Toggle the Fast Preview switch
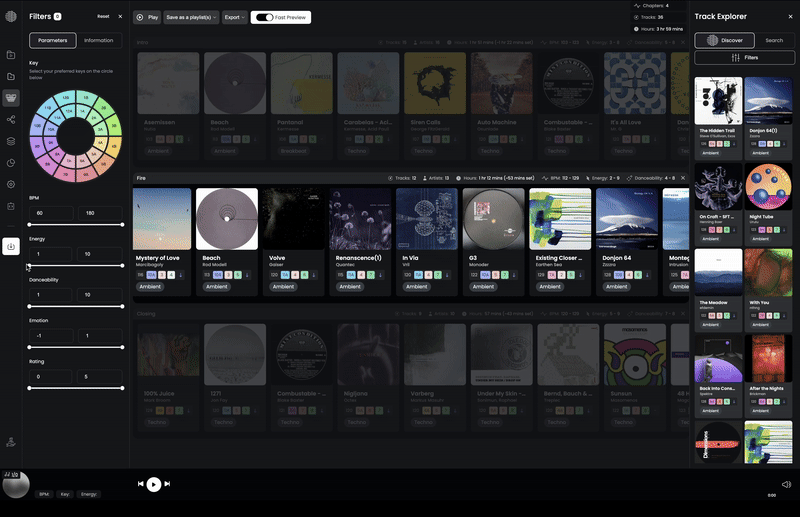Screen dimensions: 800x517 [264, 17]
